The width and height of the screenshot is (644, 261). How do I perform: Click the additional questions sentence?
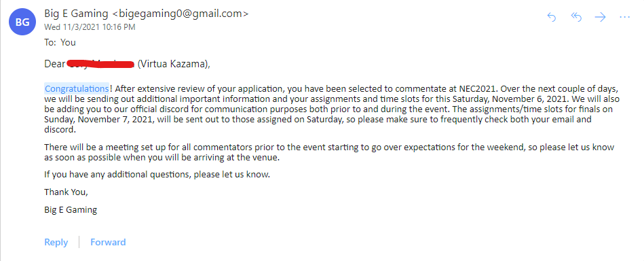coord(157,175)
